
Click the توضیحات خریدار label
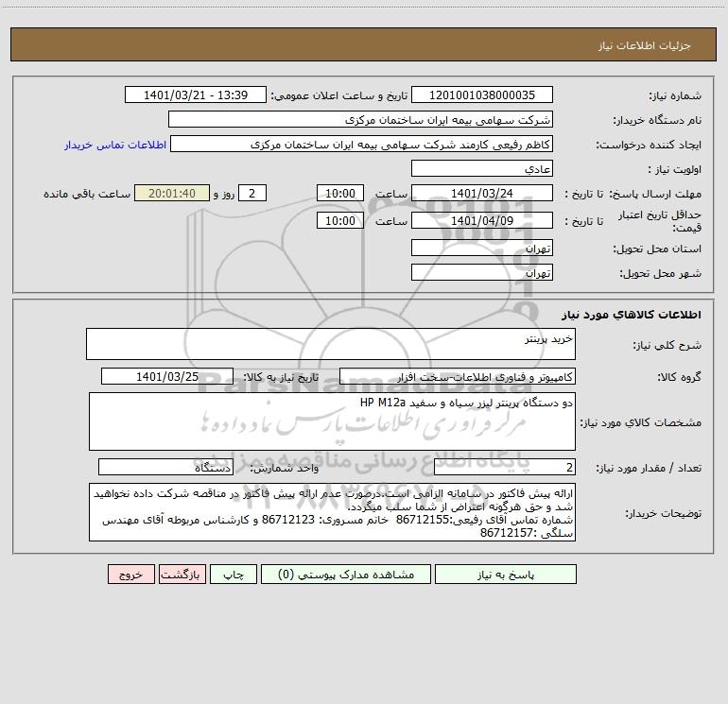(664, 513)
